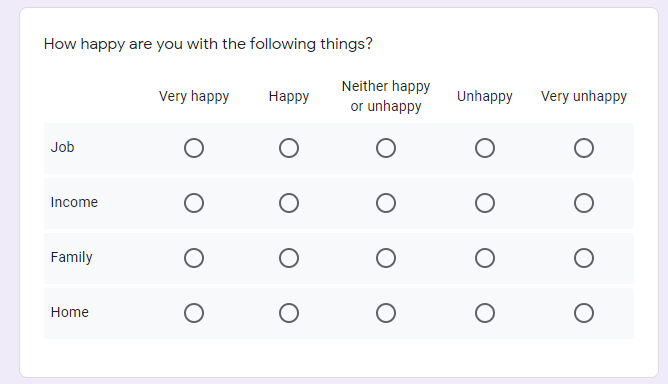Select Happy for Job
This screenshot has width=668, height=384.
[x=289, y=148]
